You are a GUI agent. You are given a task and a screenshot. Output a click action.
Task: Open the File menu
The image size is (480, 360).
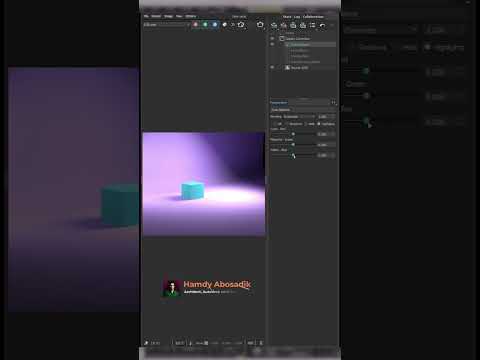pos(146,16)
